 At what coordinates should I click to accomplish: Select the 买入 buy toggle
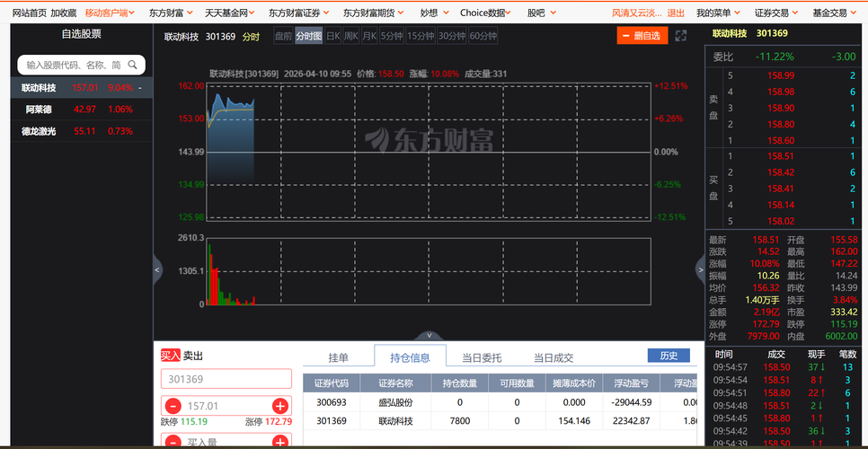(x=171, y=356)
